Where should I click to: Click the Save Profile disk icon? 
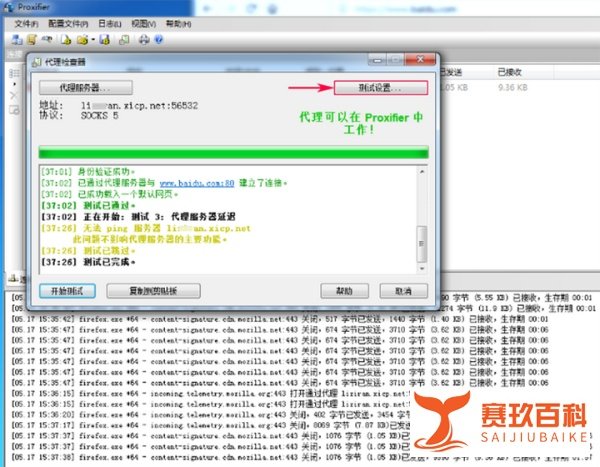[x=104, y=39]
